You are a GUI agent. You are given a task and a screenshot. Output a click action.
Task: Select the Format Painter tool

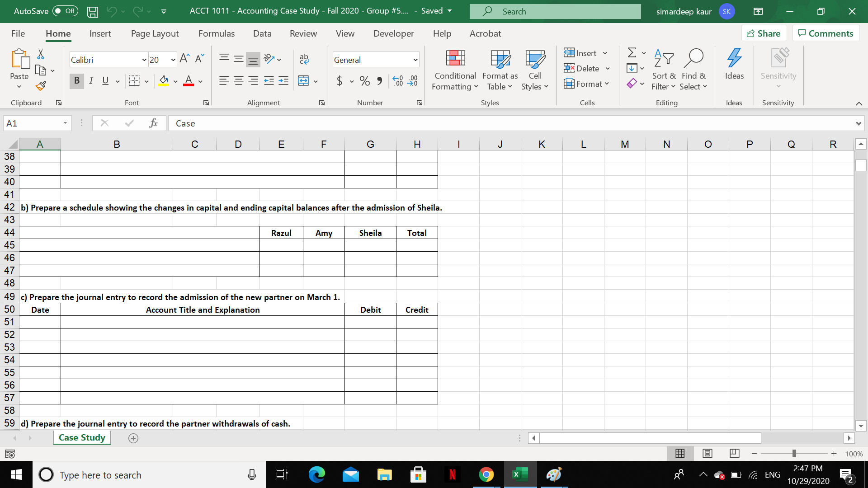tap(40, 86)
